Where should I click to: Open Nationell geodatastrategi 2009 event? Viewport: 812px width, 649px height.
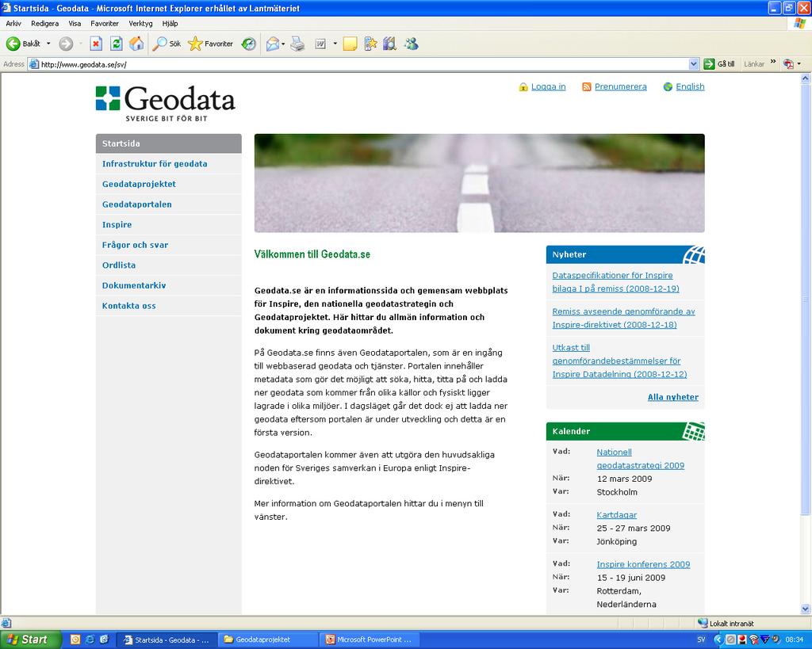640,459
